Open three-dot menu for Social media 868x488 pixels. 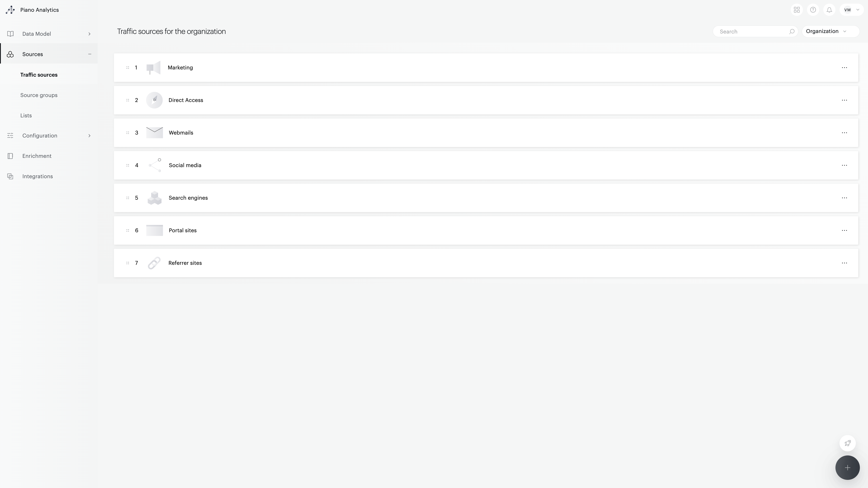point(844,166)
